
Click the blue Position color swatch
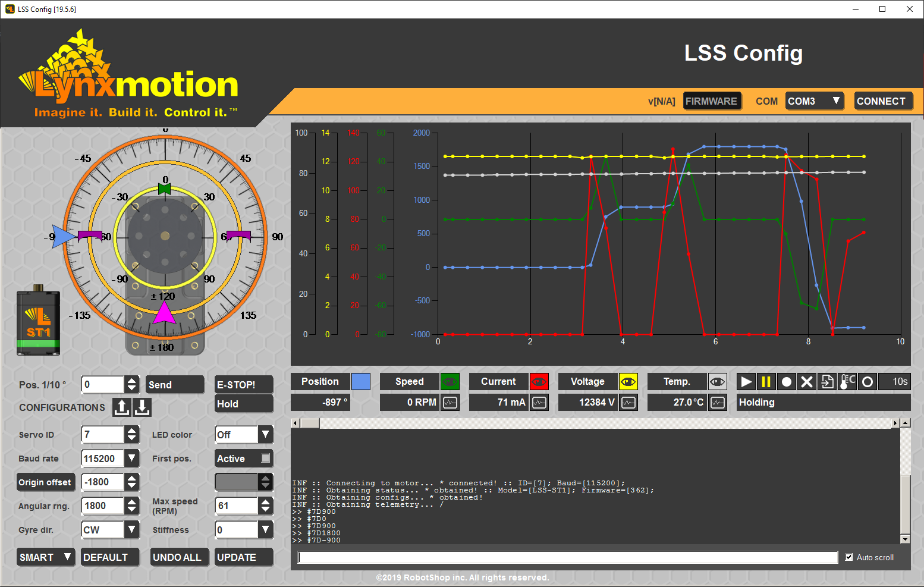(x=361, y=382)
